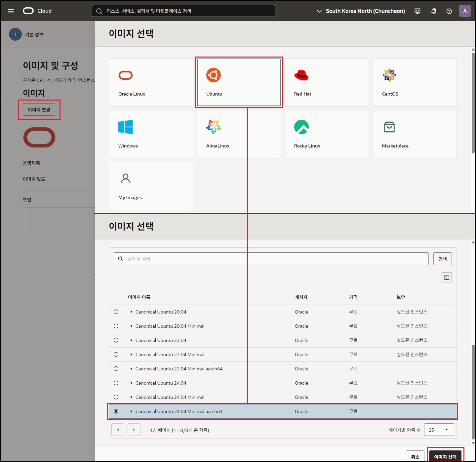This screenshot has width=476, height=462.
Task: Select Canonical Ubuntu 20.04 radio button
Action: pyautogui.click(x=116, y=312)
